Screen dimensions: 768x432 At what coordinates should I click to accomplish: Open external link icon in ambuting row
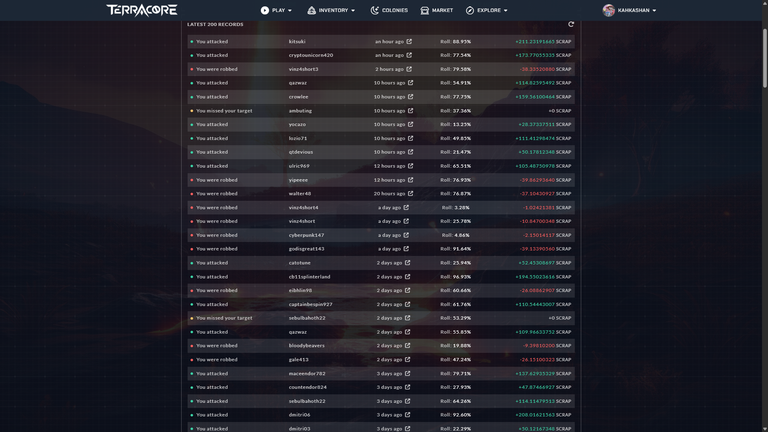tap(410, 111)
